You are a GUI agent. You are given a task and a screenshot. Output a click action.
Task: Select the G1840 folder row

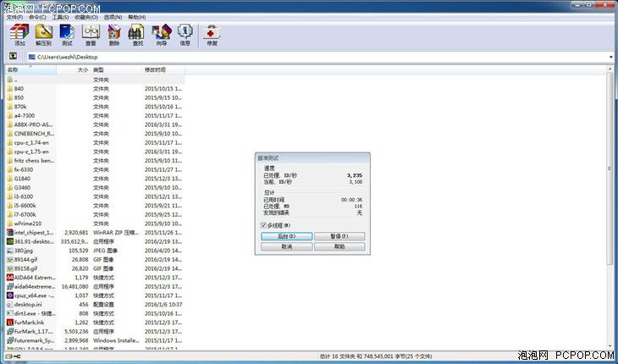(x=95, y=179)
